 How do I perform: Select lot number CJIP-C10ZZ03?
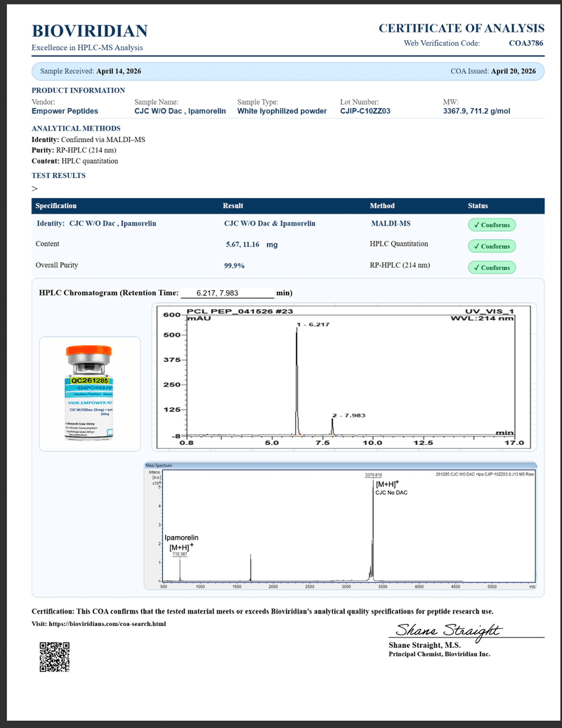365,111
